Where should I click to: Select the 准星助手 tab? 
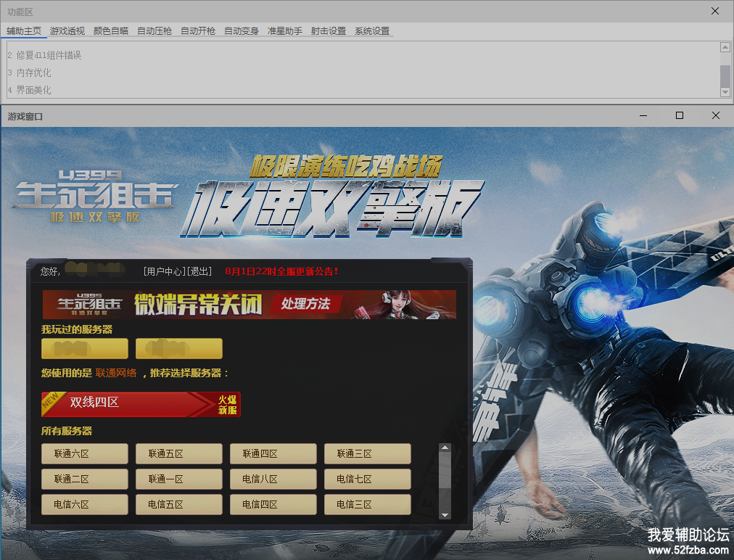click(285, 31)
